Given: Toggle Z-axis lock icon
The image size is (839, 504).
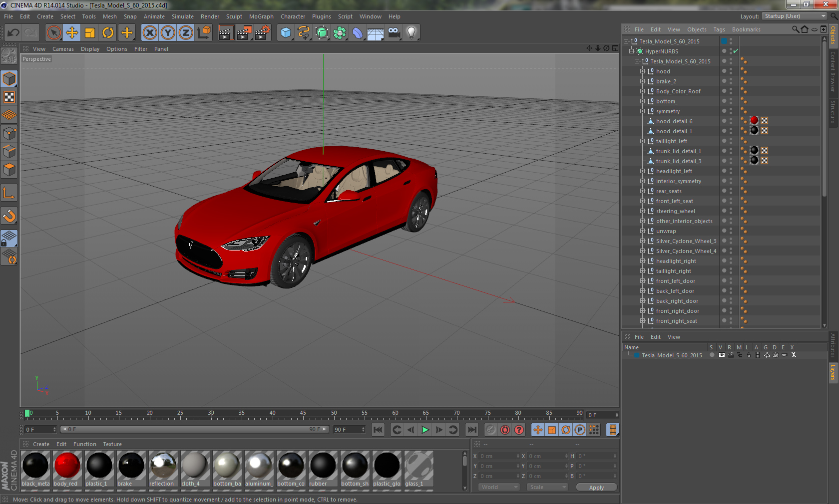Looking at the screenshot, I should (x=186, y=33).
